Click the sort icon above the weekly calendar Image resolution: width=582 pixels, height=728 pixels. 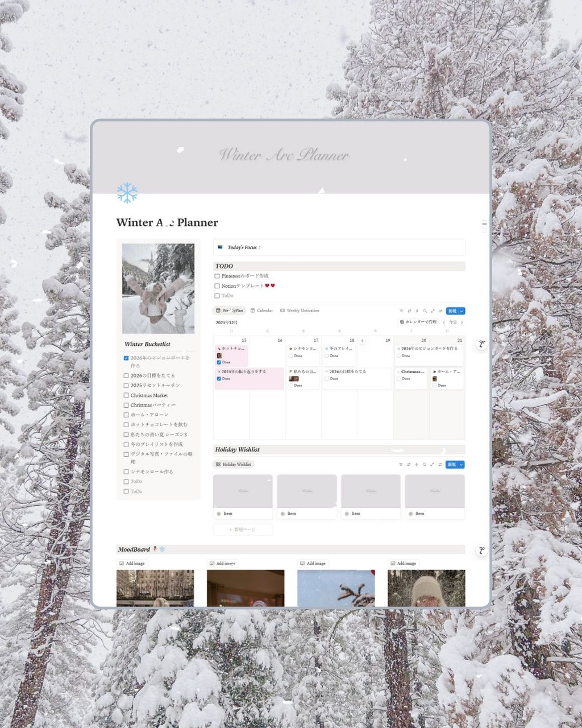409,311
